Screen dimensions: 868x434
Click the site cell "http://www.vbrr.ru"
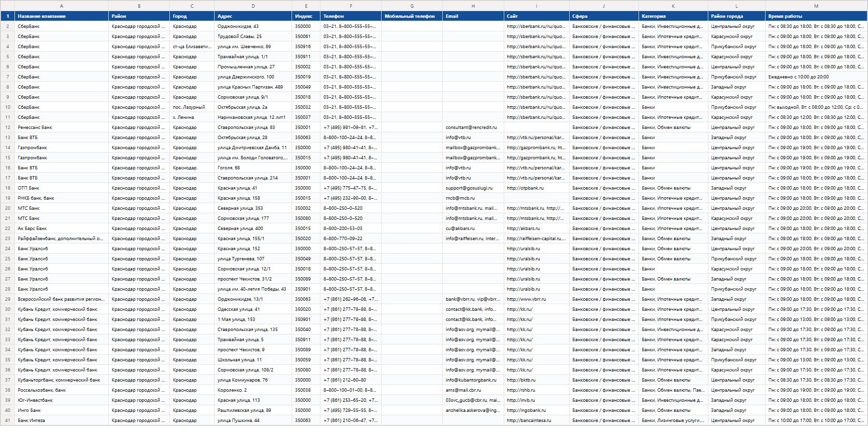536,299
